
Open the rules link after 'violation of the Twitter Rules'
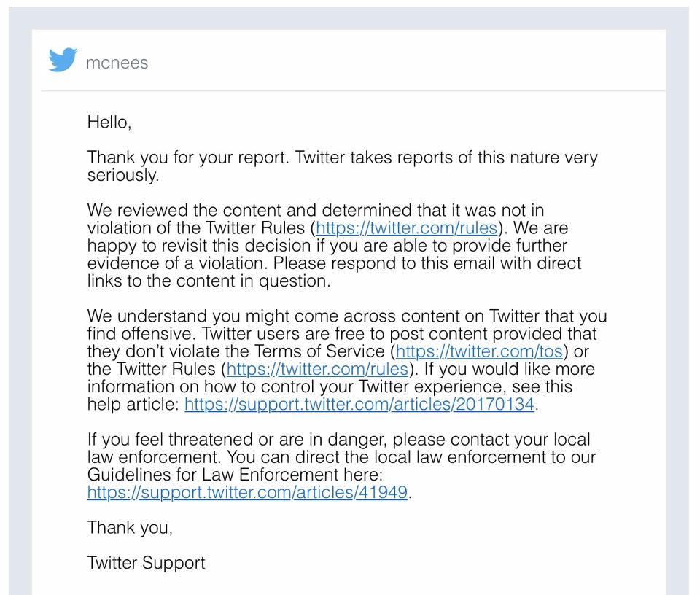(407, 228)
